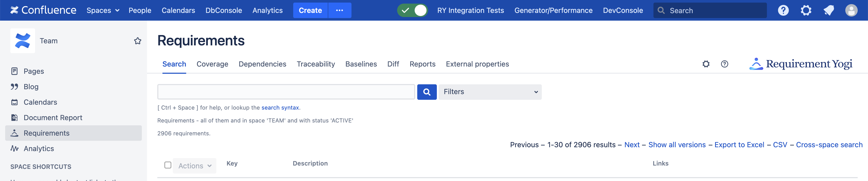Click the Export to Excel link
Screen dimensions: 868x181
pos(739,145)
